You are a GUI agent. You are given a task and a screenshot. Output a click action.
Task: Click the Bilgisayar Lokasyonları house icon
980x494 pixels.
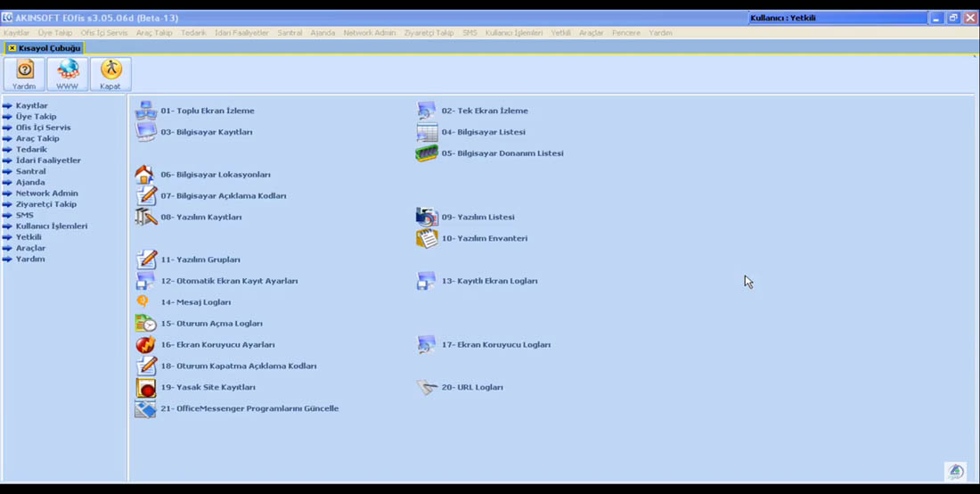144,175
